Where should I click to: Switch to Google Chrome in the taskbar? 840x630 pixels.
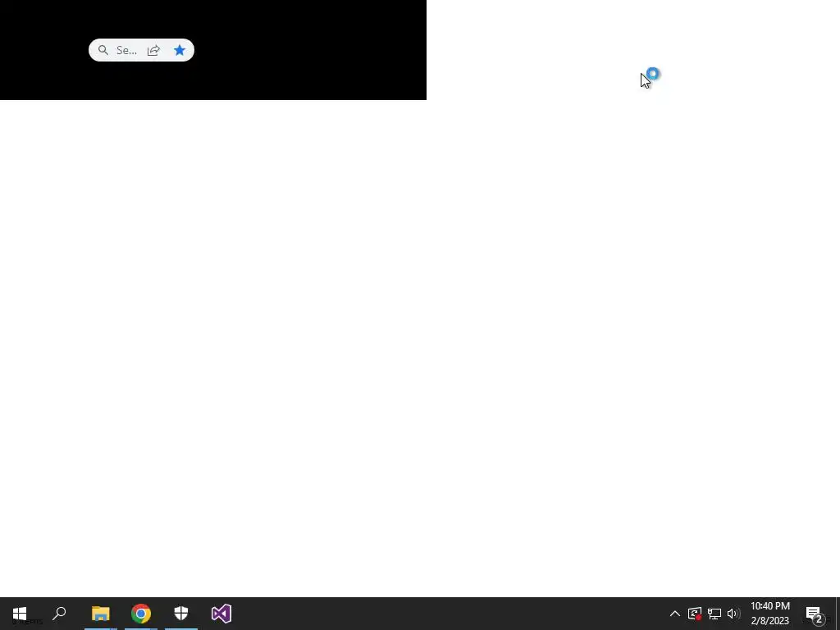(141, 614)
